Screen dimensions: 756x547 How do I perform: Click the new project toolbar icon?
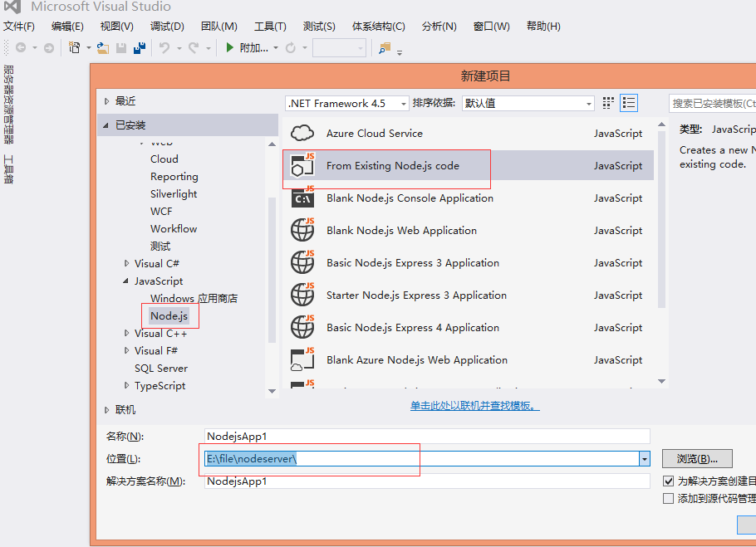click(75, 47)
